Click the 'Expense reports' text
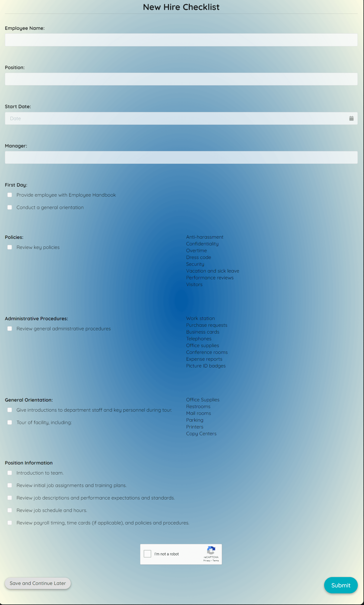 coord(204,359)
